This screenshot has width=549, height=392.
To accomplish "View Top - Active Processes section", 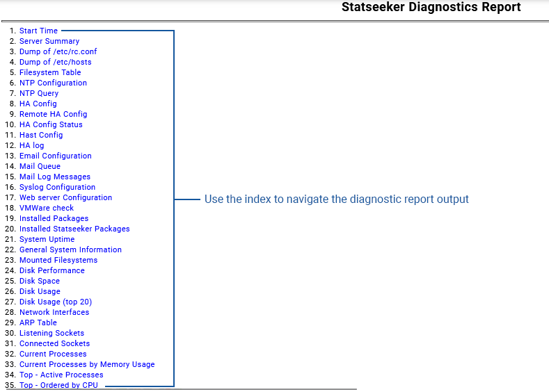I will [61, 375].
